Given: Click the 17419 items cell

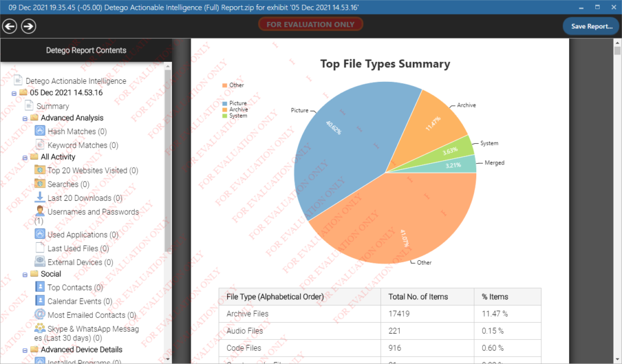Looking at the screenshot, I should [x=427, y=314].
